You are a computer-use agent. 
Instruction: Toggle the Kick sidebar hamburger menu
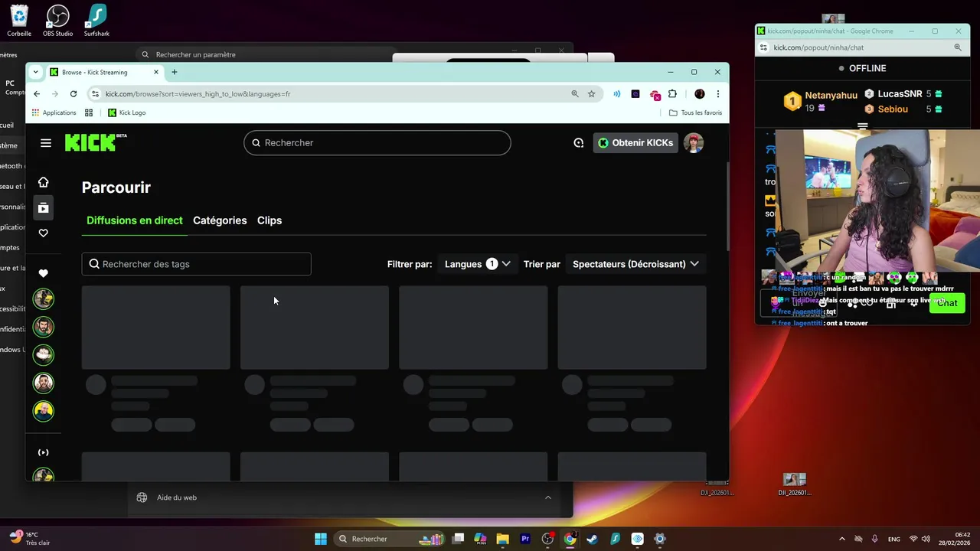point(46,143)
